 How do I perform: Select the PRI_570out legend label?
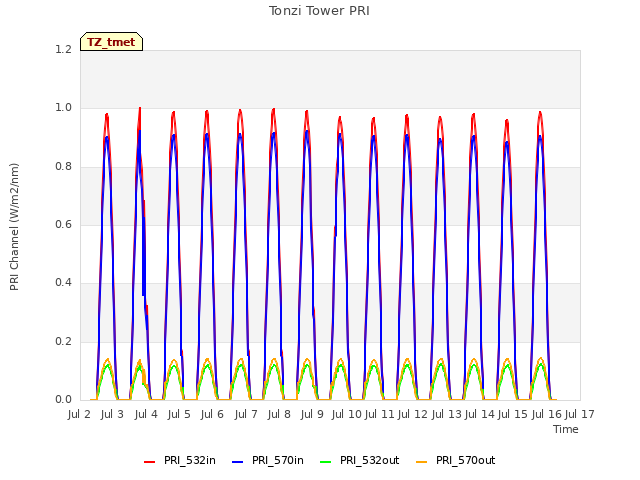[x=465, y=460]
